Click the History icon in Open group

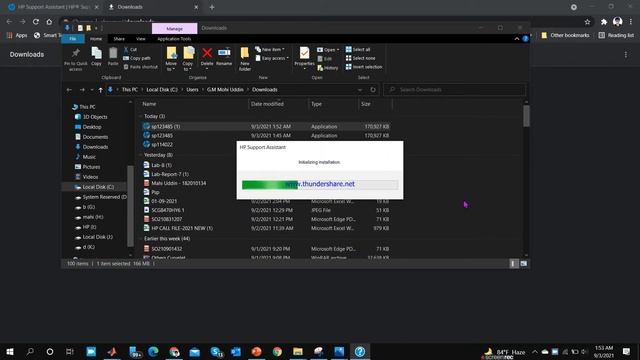pos(328,68)
